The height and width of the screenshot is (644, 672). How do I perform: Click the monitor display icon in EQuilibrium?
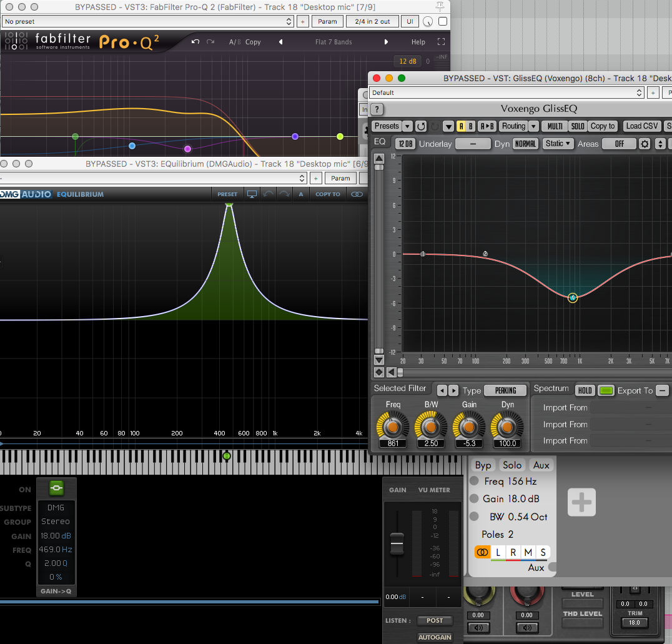tap(252, 194)
